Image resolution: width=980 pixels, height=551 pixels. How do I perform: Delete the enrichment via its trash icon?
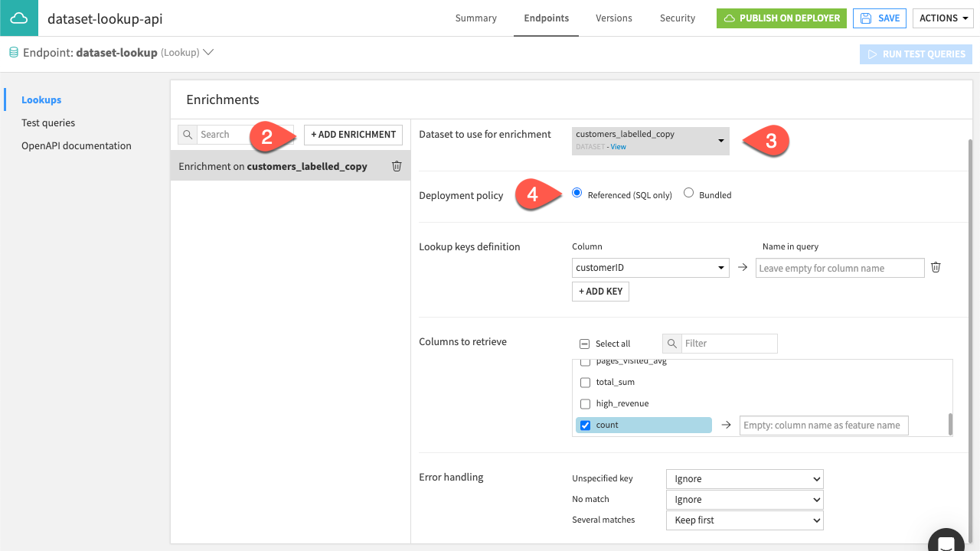click(x=396, y=165)
